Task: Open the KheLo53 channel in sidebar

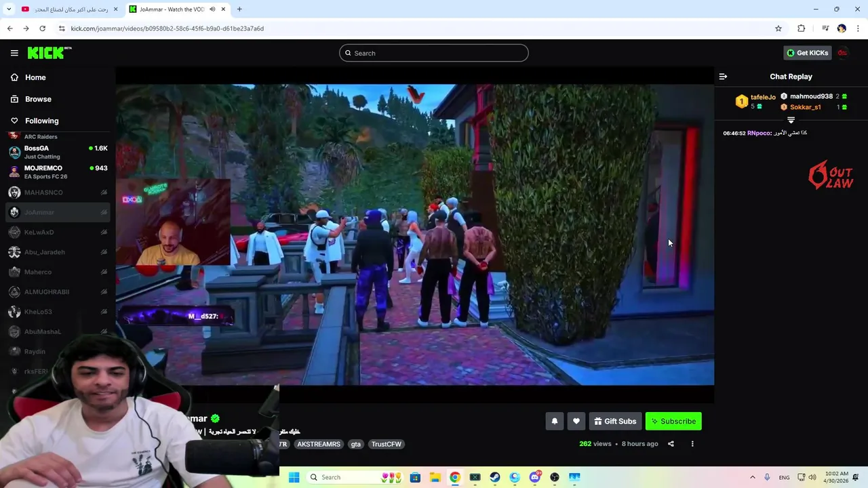Action: [x=58, y=312]
